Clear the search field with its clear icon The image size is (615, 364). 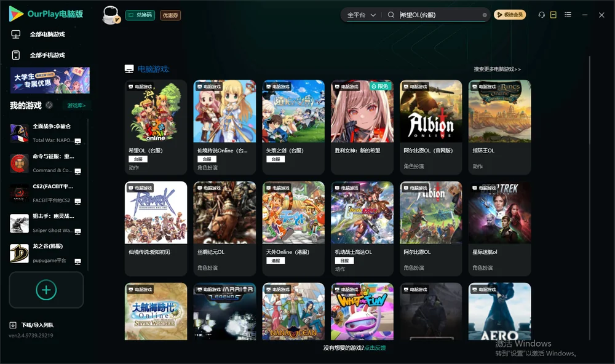click(x=485, y=15)
